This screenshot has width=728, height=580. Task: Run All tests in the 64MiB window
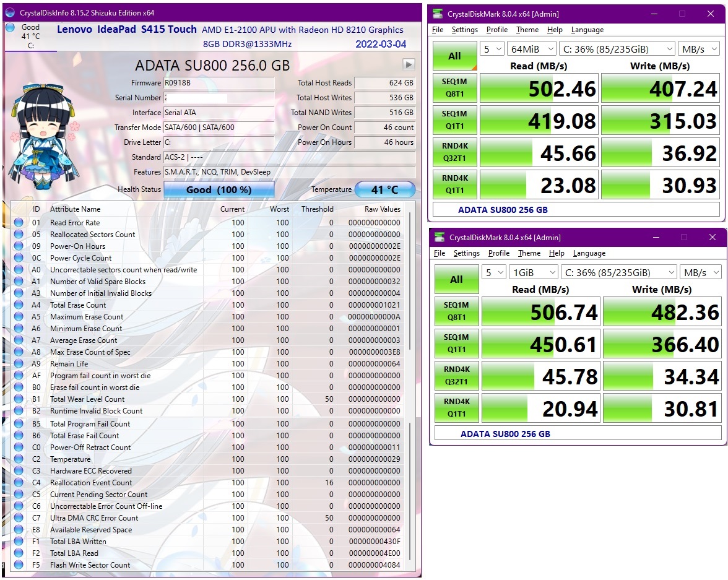(x=454, y=56)
